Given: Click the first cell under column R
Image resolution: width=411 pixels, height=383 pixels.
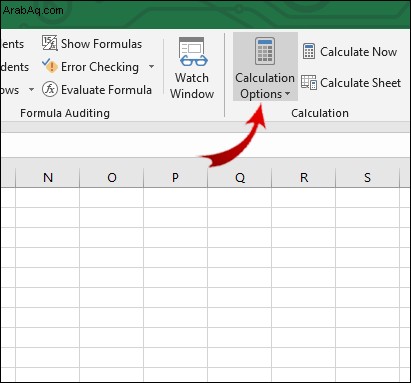Looking at the screenshot, I should coord(304,198).
